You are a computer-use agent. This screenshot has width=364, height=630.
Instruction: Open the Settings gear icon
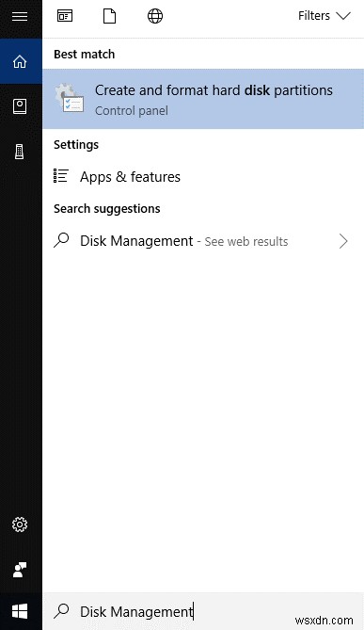point(20,525)
